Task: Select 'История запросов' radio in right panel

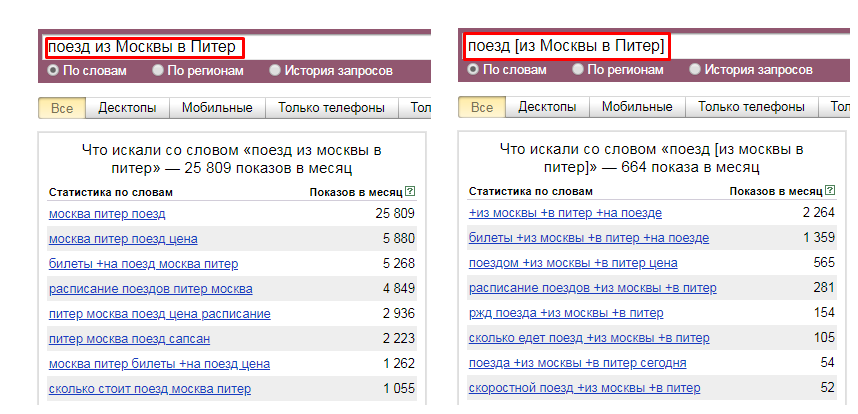Action: click(695, 69)
